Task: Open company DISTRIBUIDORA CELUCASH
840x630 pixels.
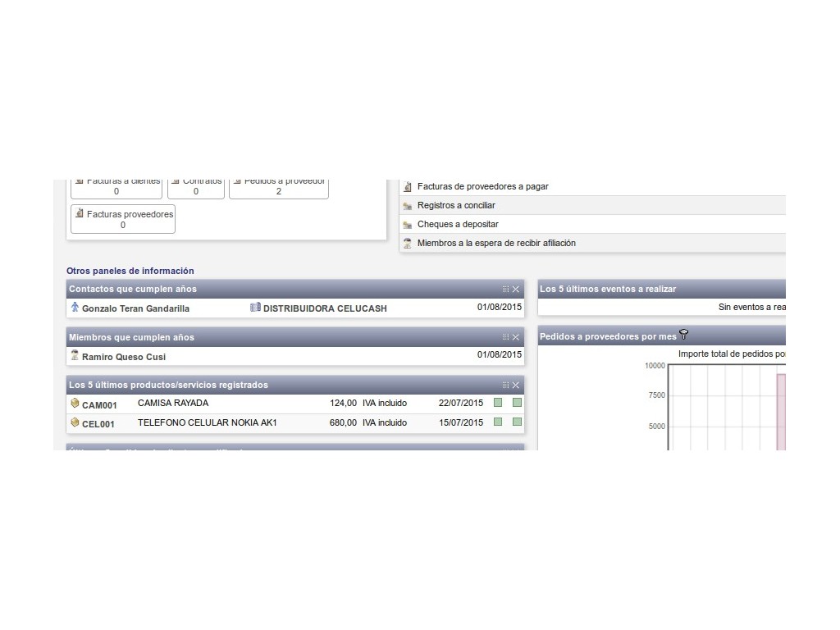Action: (325, 308)
